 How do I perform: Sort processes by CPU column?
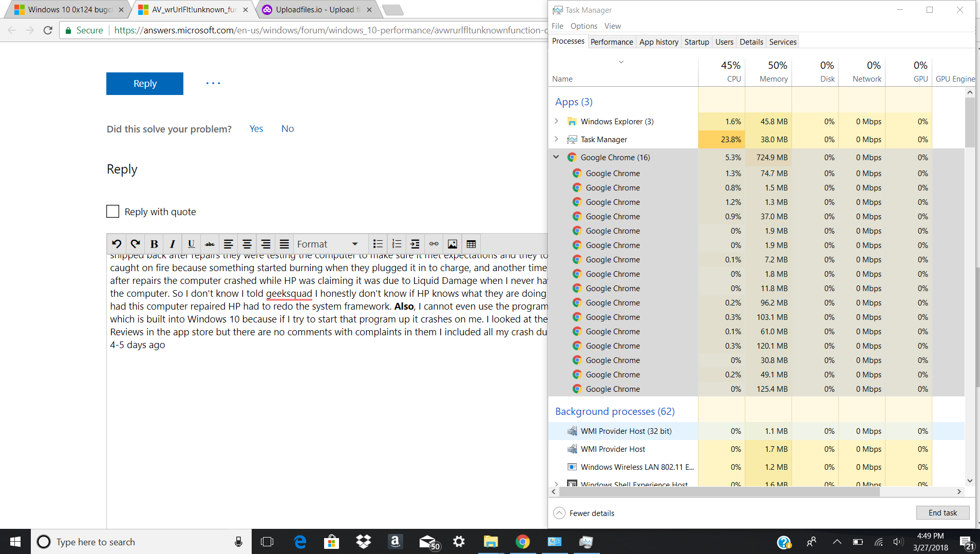point(722,72)
